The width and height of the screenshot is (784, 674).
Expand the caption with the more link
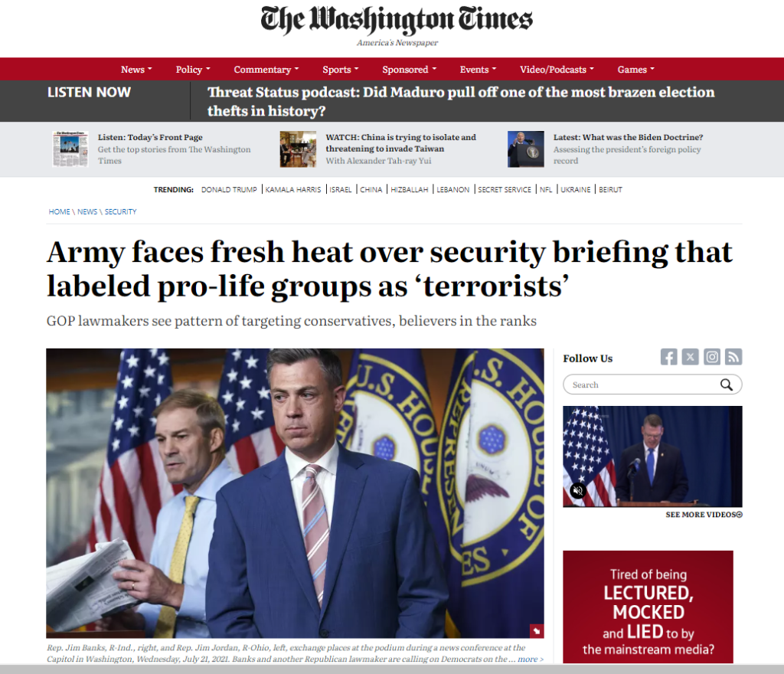[x=530, y=659]
